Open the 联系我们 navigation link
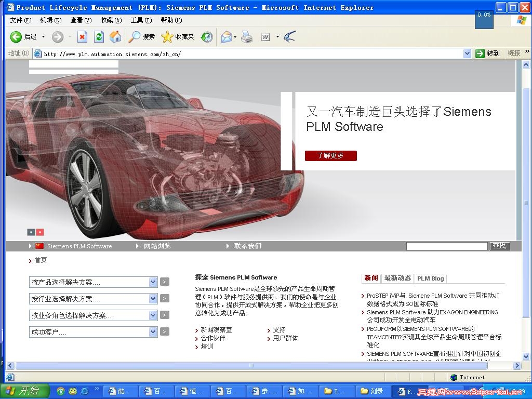This screenshot has width=532, height=399. coord(248,246)
